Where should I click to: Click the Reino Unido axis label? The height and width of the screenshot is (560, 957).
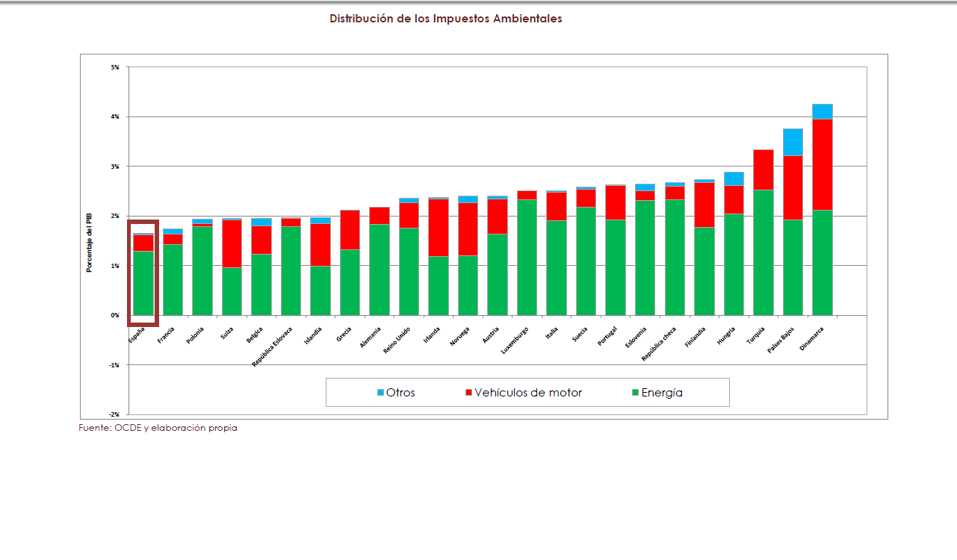point(397,340)
